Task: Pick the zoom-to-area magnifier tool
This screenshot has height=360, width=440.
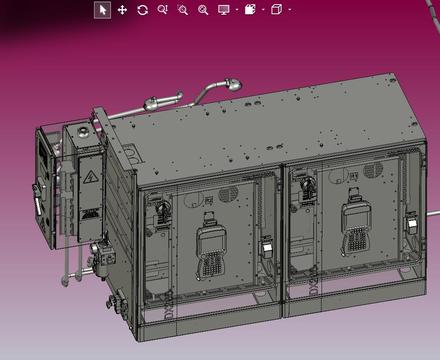Action: coord(183,10)
